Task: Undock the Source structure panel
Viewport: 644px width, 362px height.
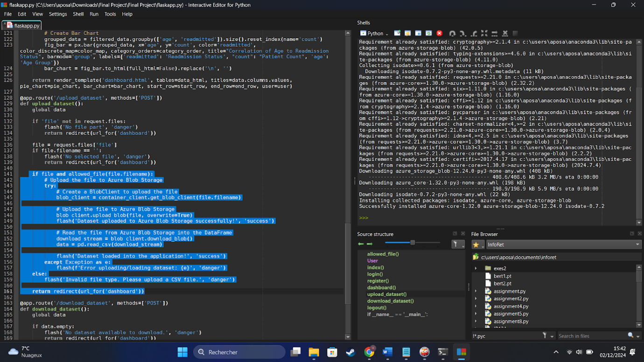Action: (455, 234)
